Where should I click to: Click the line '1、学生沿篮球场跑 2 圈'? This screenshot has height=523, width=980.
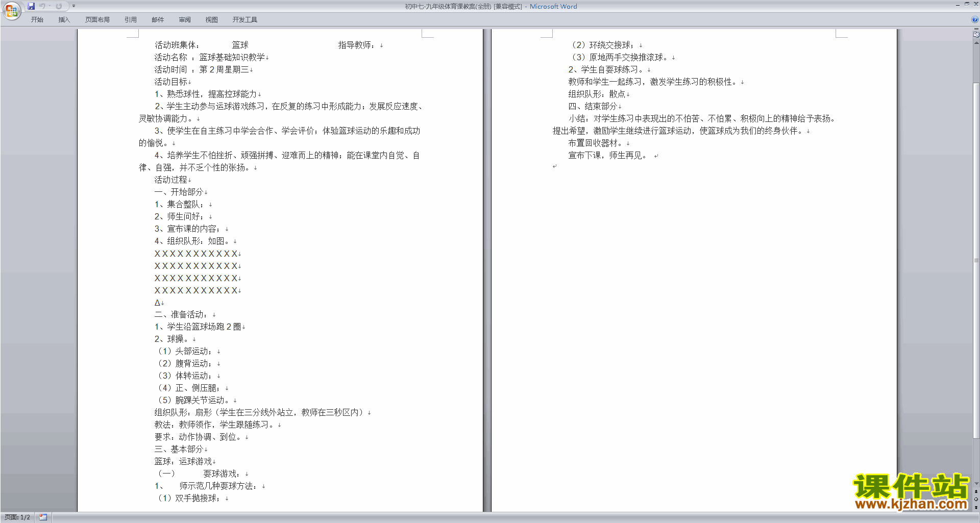click(x=198, y=327)
